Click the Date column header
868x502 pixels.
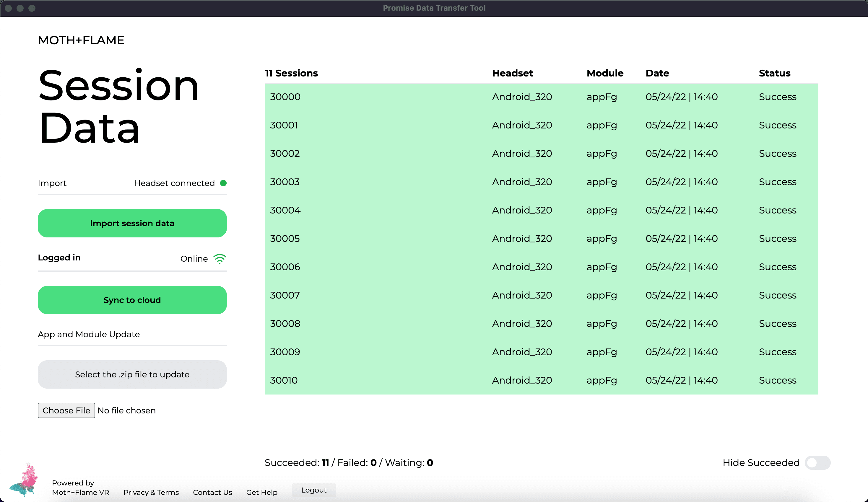657,73
